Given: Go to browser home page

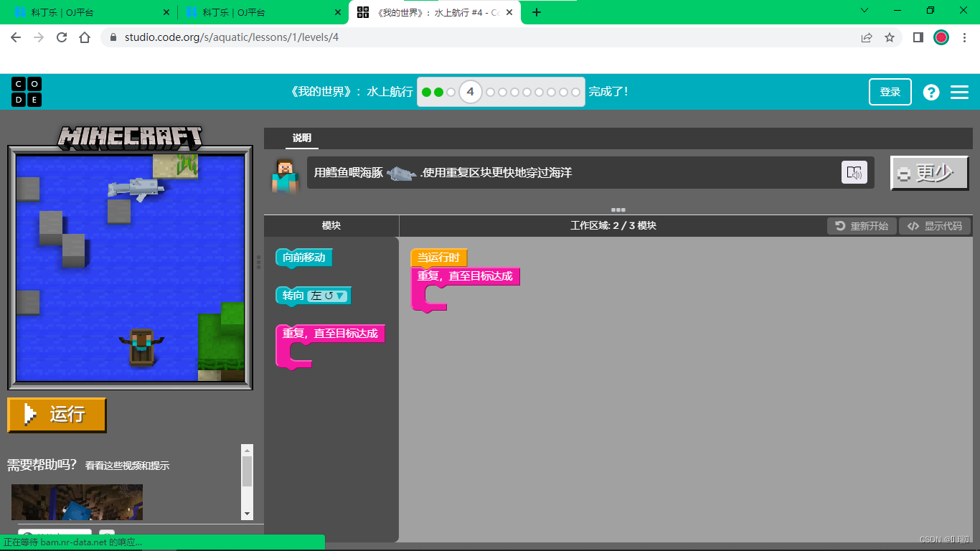Looking at the screenshot, I should coord(85,37).
